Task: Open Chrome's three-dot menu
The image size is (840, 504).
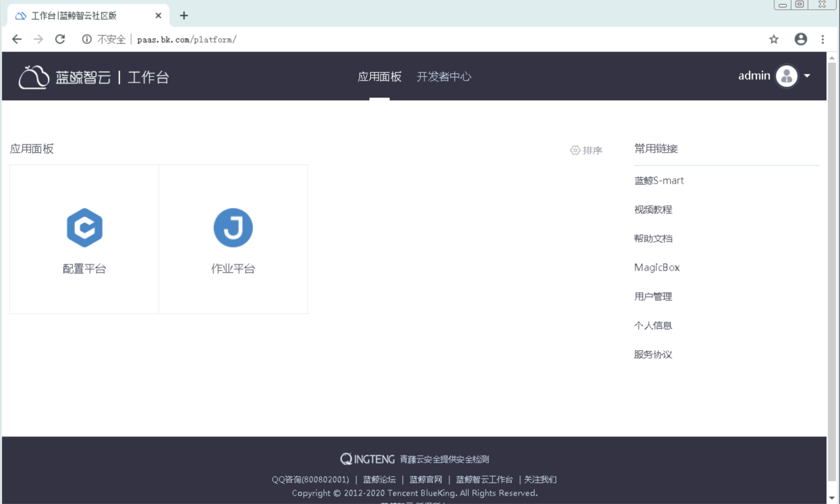Action: (x=822, y=39)
